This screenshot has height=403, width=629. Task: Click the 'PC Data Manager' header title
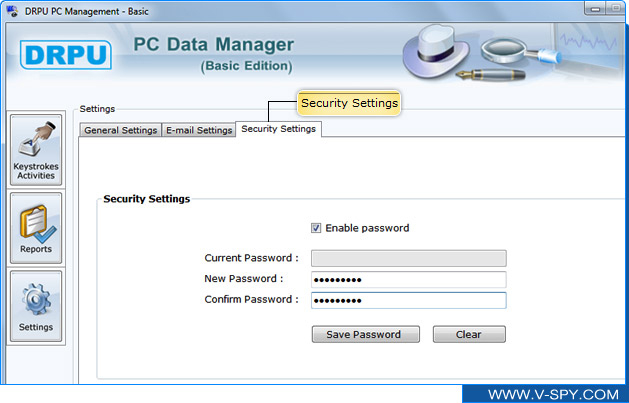(214, 45)
